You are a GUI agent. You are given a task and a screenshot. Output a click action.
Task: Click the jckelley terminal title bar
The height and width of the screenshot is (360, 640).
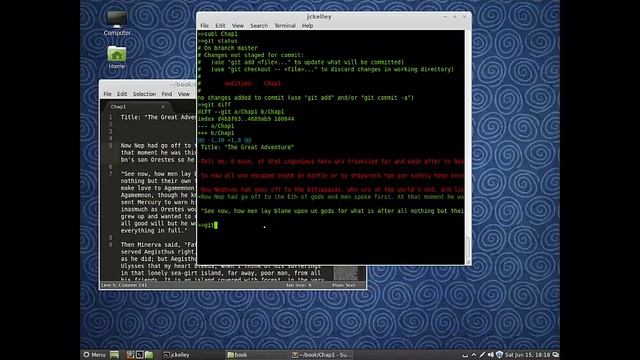319,17
